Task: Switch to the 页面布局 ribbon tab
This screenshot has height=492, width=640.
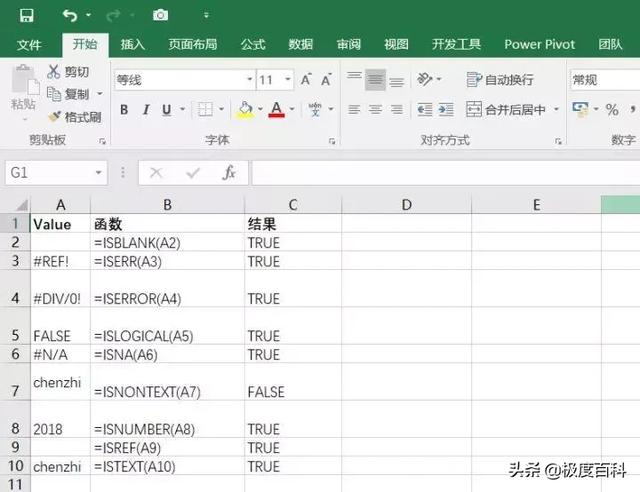Action: [x=193, y=45]
